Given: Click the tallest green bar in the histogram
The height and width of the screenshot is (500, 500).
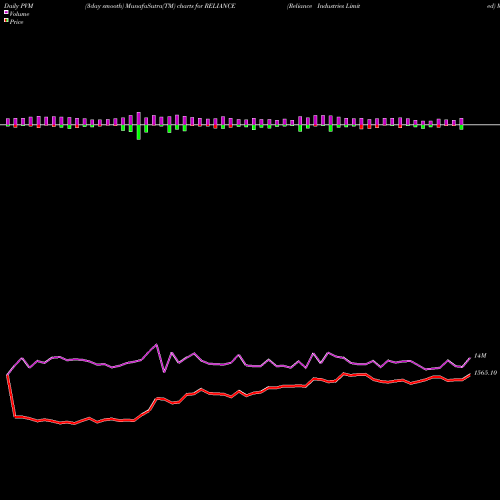Looking at the screenshot, I should (139, 132).
